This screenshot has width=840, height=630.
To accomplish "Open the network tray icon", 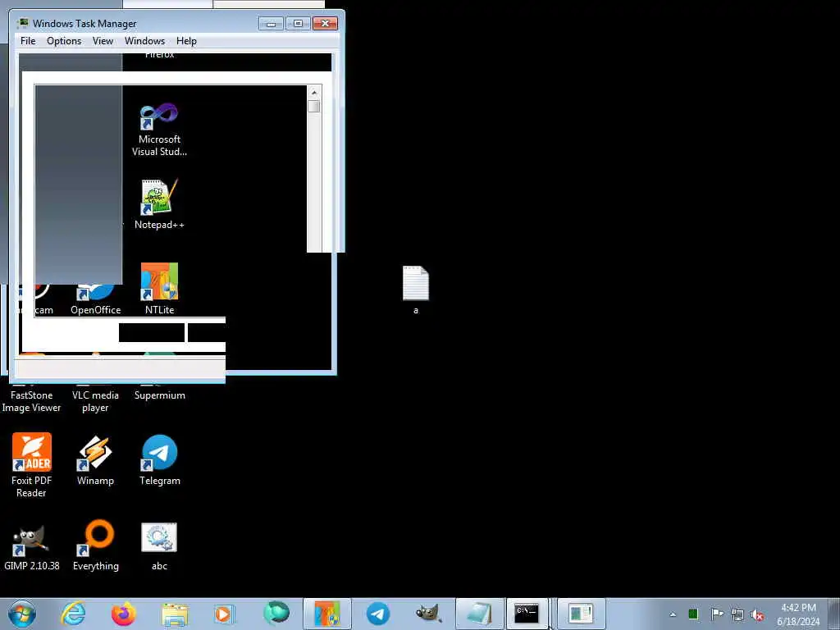I will pyautogui.click(x=737, y=614).
